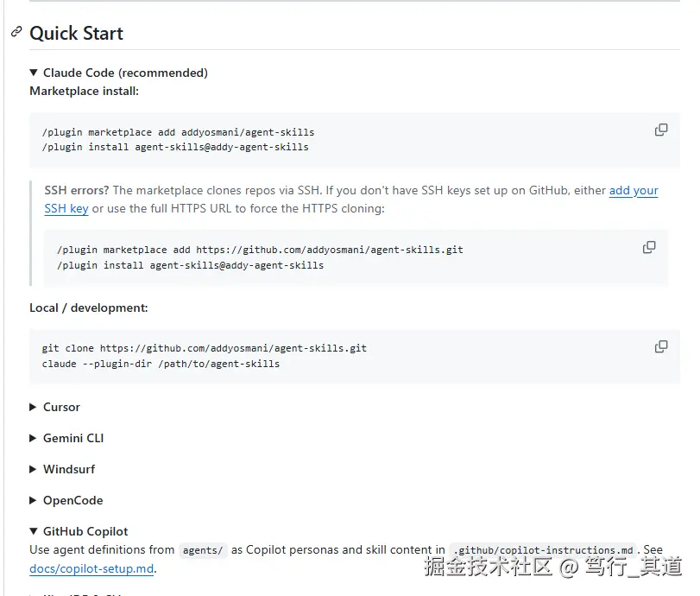Screen dimensions: 700x596
Task: Click the Marketplace install: label
Action: pyautogui.click(x=84, y=92)
